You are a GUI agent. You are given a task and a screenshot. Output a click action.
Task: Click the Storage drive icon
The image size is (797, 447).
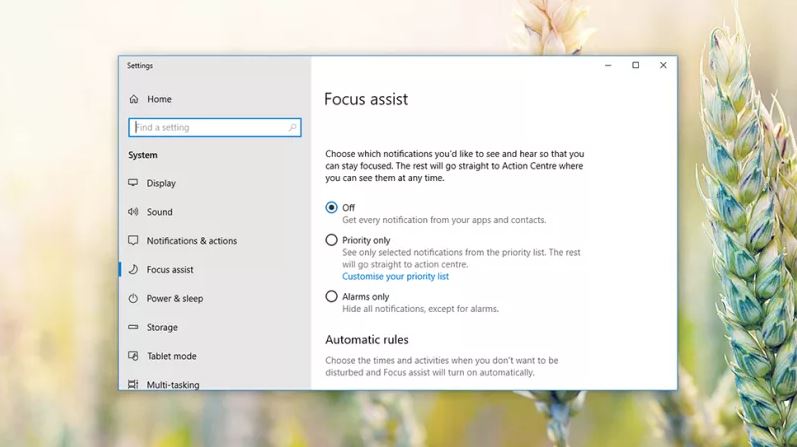pos(133,327)
